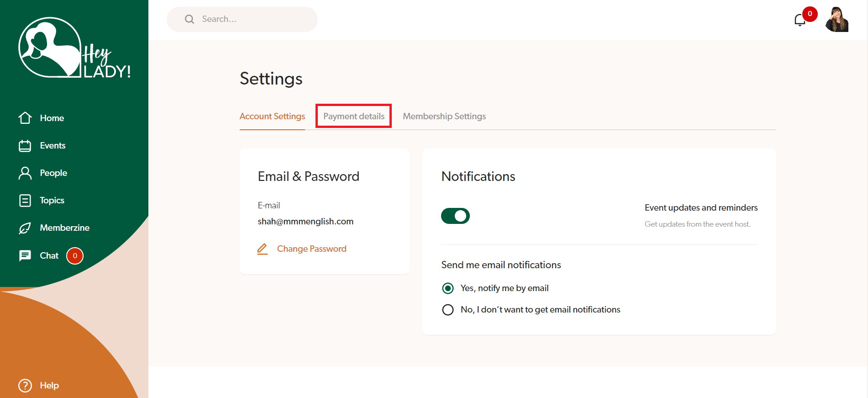Viewport: 868px width, 398px height.
Task: Click the Home house icon
Action: coord(25,118)
